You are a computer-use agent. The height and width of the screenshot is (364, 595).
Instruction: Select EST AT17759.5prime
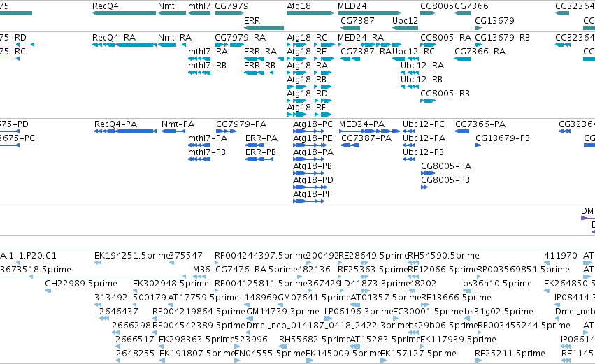(170, 305)
